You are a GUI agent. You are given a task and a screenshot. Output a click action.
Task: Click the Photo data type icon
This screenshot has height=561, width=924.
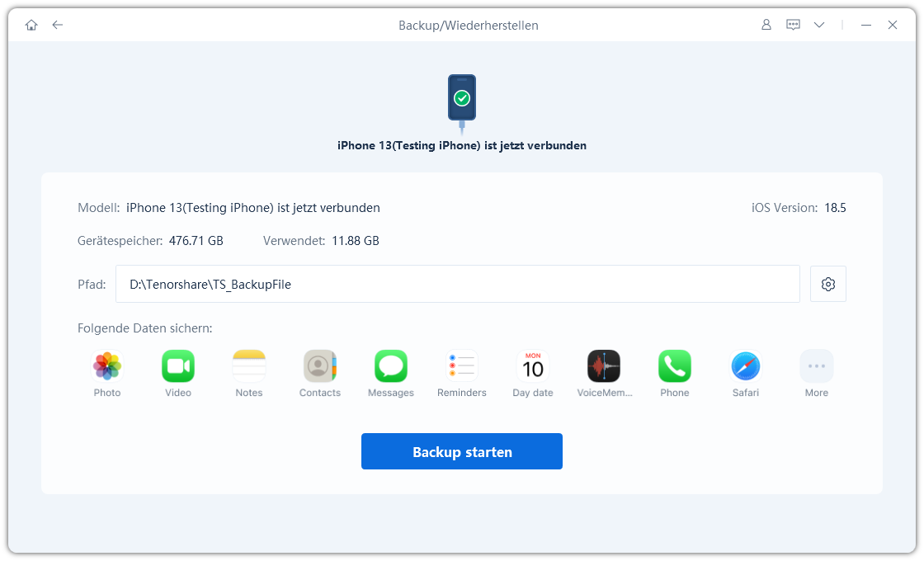tap(107, 366)
